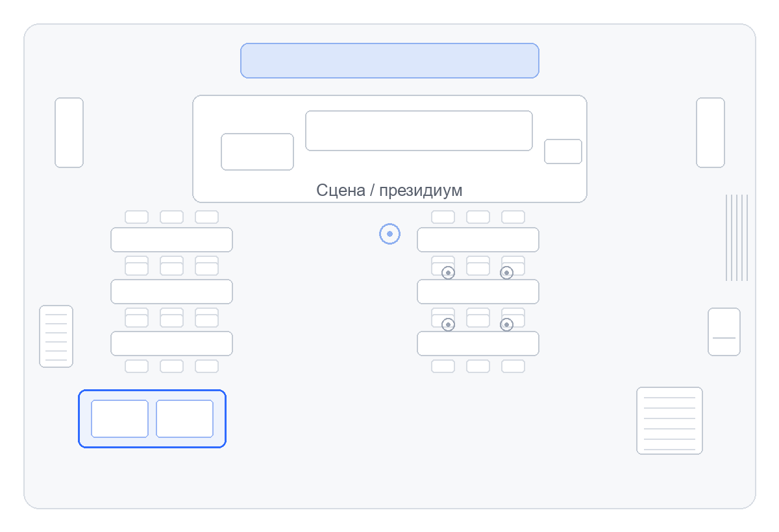This screenshot has width=779, height=532.
Task: Select the narrow lined panel on the left wall
Action: click(56, 336)
